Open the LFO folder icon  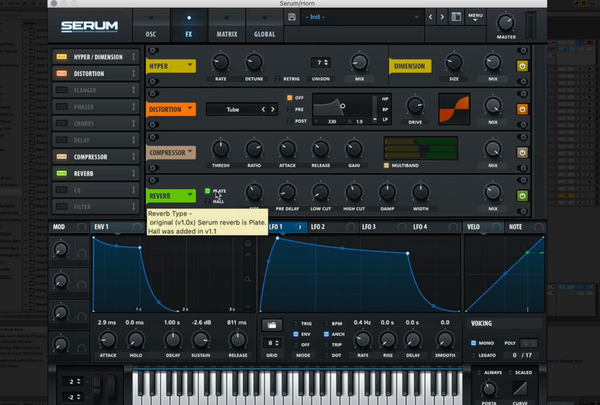coord(273,325)
